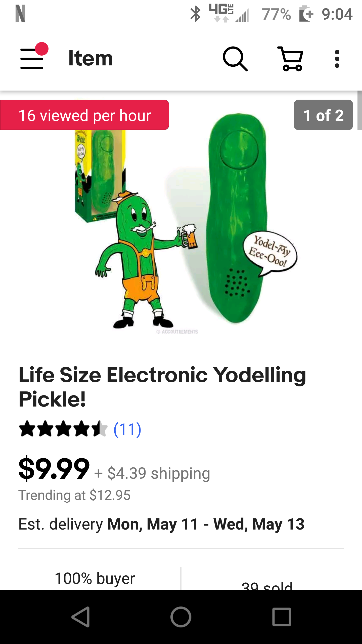Tap the Netflix notification icon
The image size is (362, 644).
click(20, 14)
